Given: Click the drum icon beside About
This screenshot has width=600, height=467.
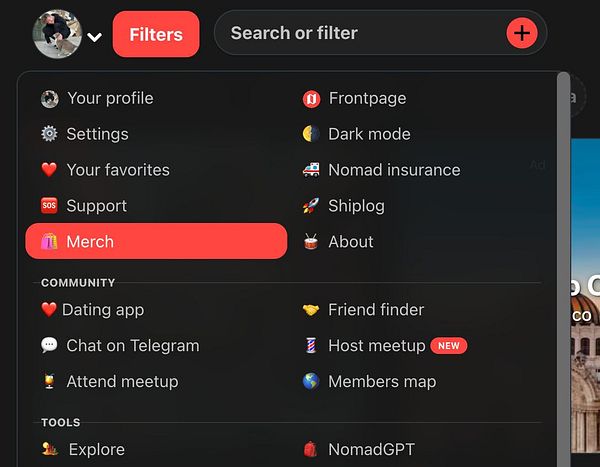Looking at the screenshot, I should [x=311, y=242].
